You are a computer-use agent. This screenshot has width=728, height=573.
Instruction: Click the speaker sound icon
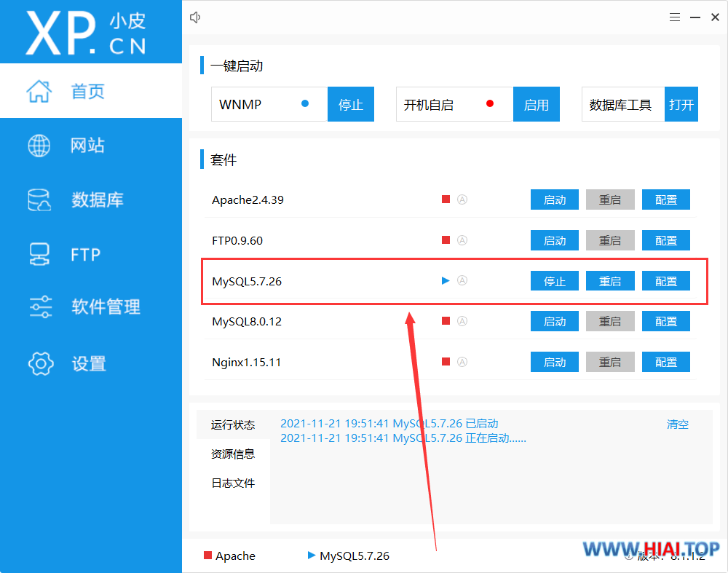(x=195, y=17)
